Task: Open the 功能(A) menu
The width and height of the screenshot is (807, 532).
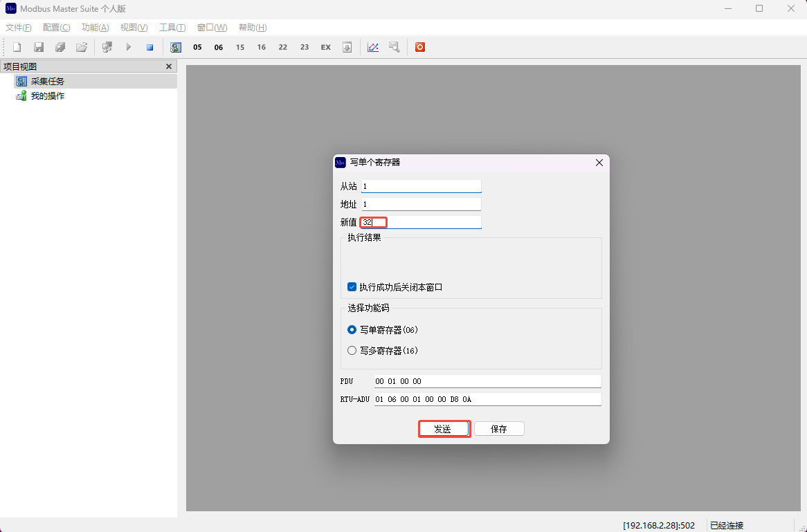Action: tap(95, 28)
